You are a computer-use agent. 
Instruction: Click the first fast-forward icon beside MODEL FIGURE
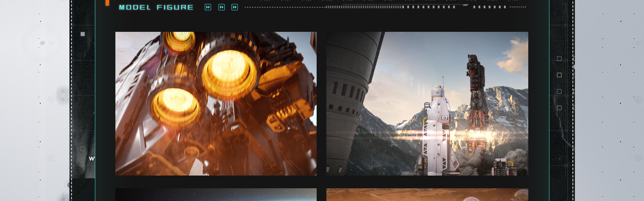point(208,7)
